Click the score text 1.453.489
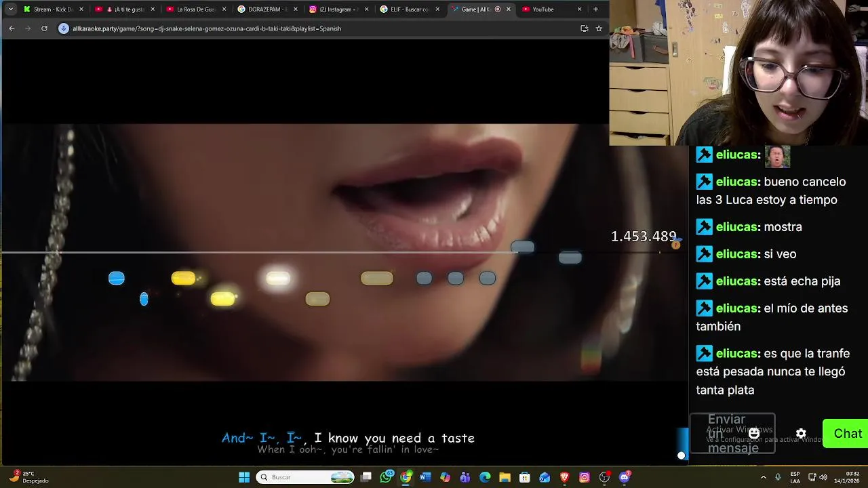 click(644, 237)
